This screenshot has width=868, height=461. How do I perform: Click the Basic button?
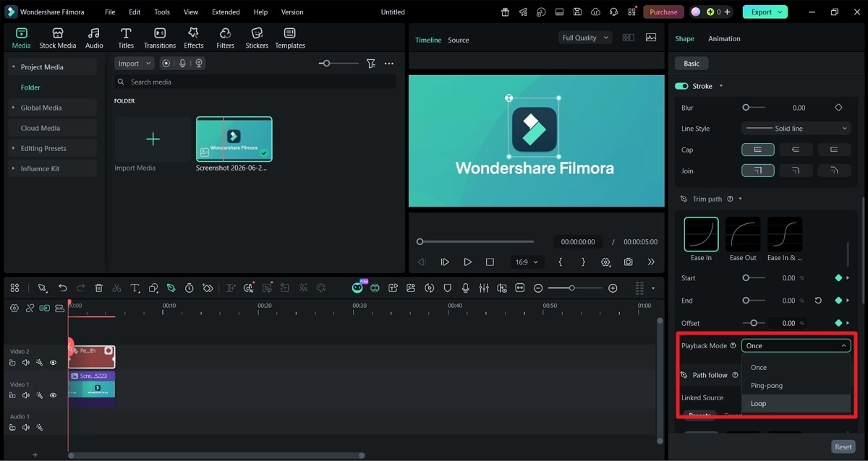692,64
